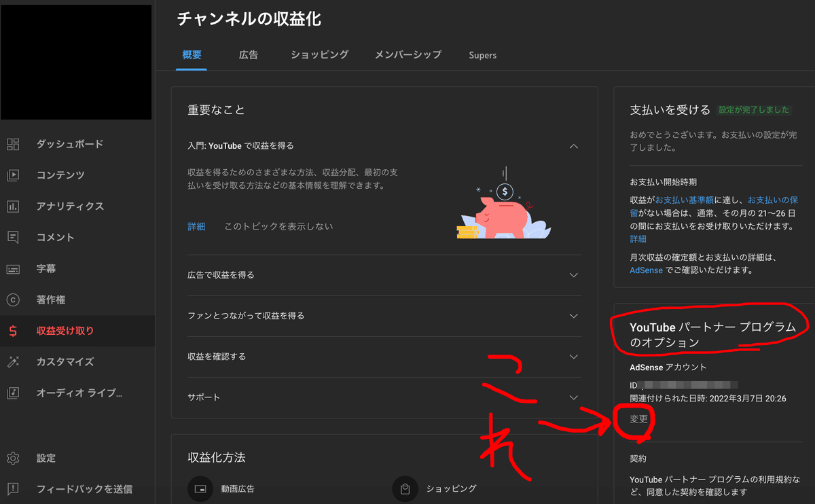Click 変更 under AdSense アカウント
Screen dimensions: 815x504
(x=639, y=419)
